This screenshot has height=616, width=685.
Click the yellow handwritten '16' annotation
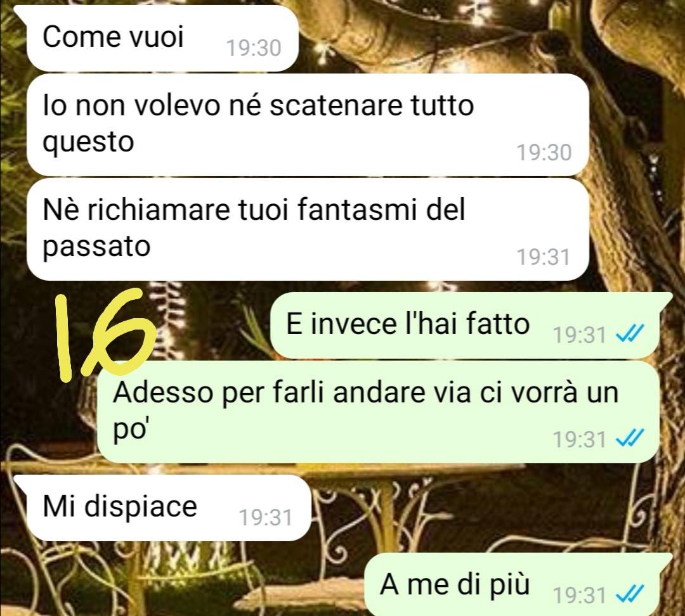(106, 335)
